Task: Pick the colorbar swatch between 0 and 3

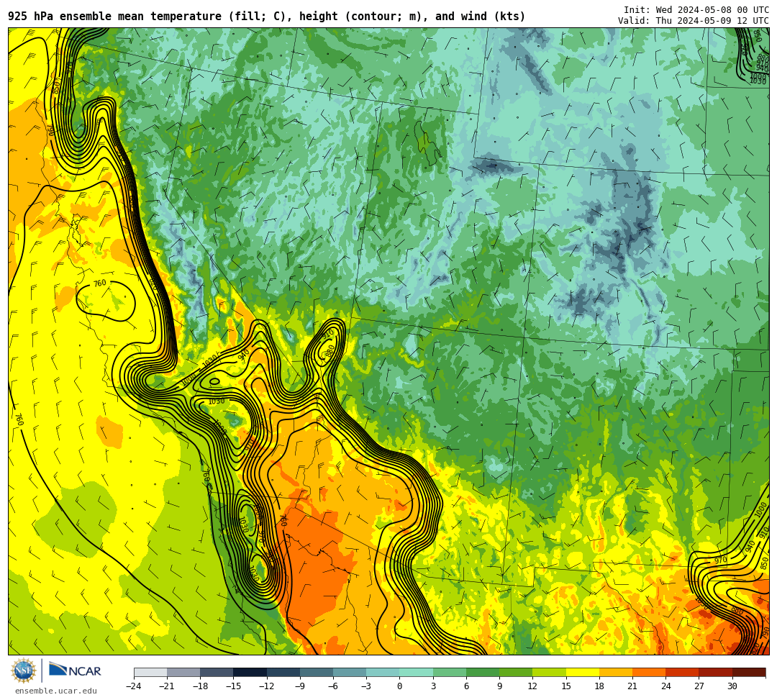Action: point(417,672)
